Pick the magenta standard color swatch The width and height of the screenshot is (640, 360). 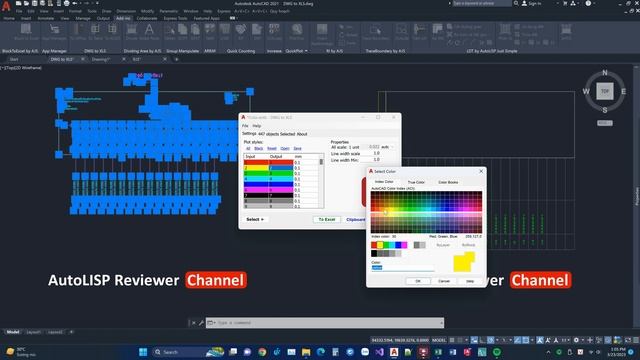[x=404, y=245]
